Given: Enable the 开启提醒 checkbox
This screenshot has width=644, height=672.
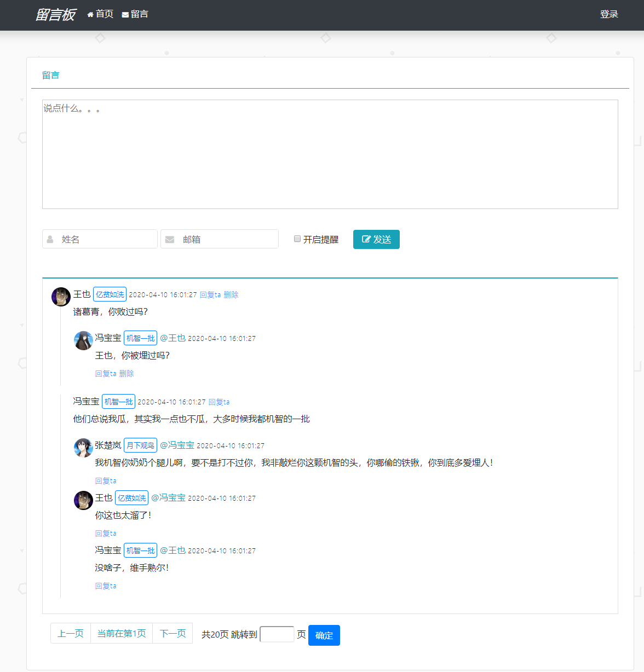Looking at the screenshot, I should [x=297, y=237].
